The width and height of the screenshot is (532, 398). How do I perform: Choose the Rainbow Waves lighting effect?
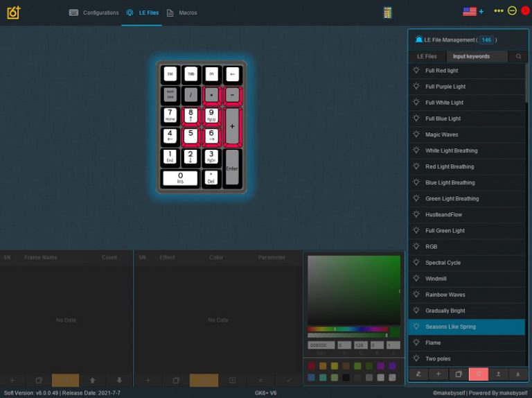(445, 295)
